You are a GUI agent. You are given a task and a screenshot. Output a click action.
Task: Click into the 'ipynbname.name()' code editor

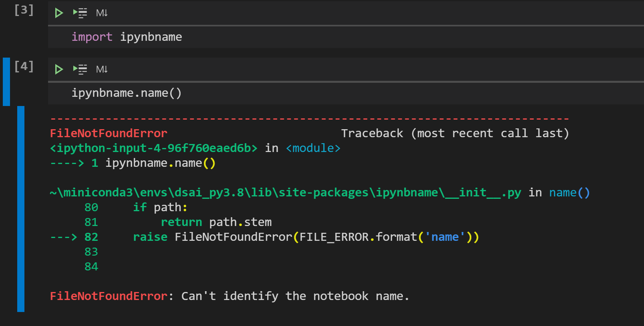pos(346,93)
